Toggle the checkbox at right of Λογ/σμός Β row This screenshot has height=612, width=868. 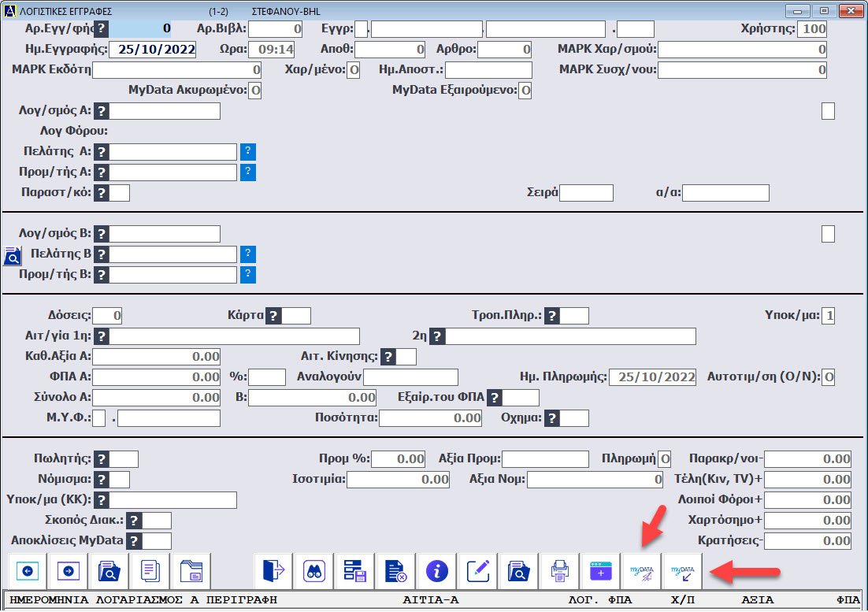coord(828,234)
